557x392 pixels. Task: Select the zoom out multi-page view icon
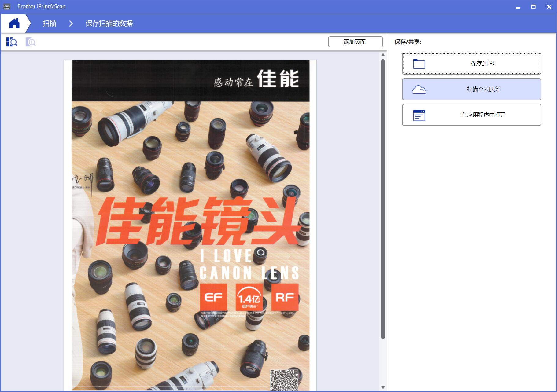click(x=12, y=42)
